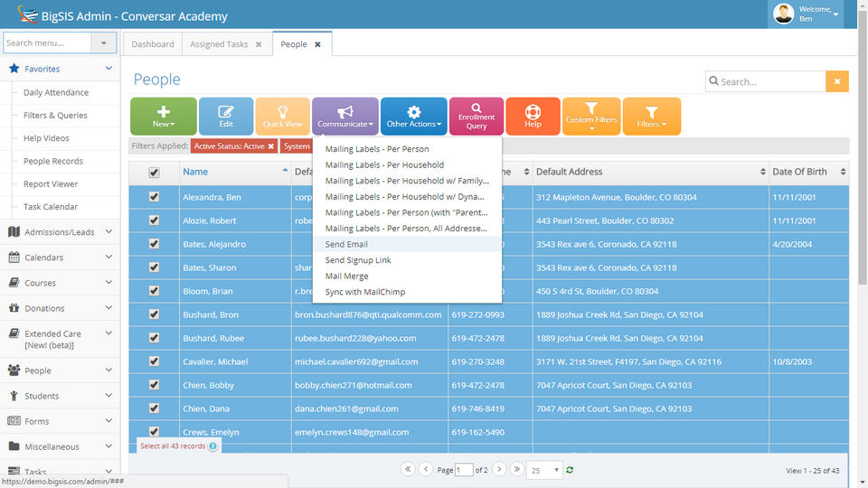Choose Mail Merge menu entry
Screen dimensions: 868x488
click(408, 276)
